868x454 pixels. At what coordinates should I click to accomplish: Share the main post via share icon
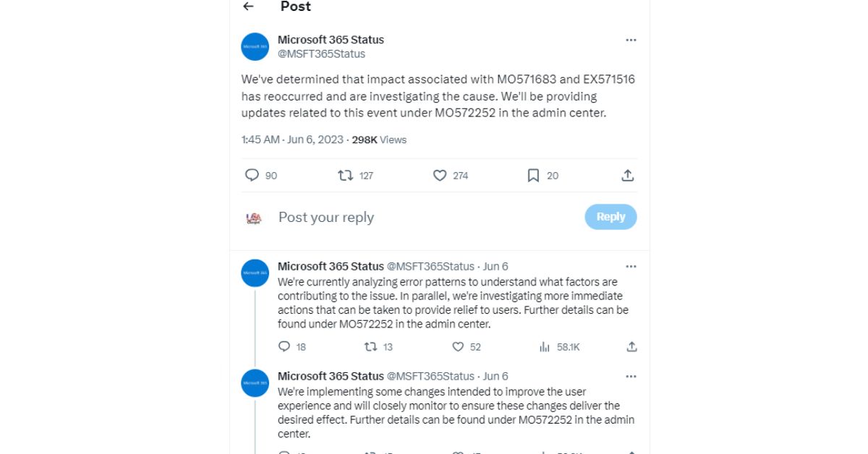point(628,175)
